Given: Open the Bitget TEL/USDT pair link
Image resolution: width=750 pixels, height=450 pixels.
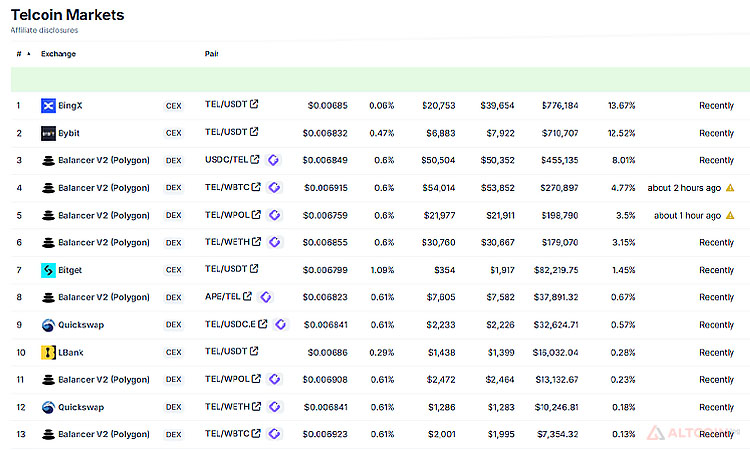Looking at the screenshot, I should pyautogui.click(x=226, y=269).
